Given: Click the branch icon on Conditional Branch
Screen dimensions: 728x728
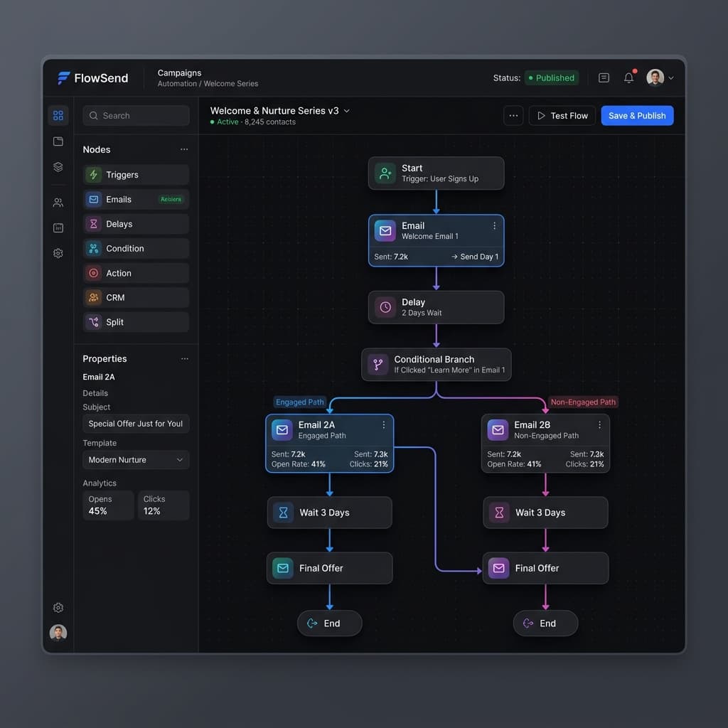Looking at the screenshot, I should coord(378,365).
